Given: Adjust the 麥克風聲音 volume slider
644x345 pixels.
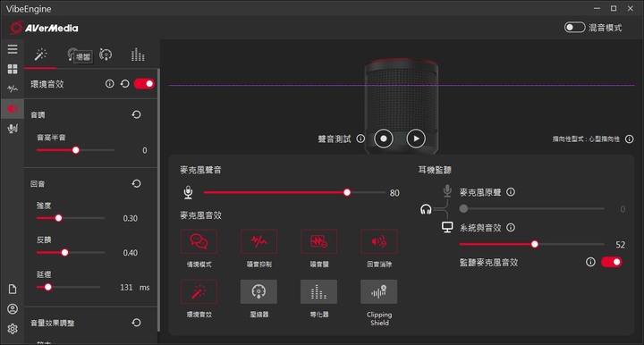Looking at the screenshot, I should (294, 192).
